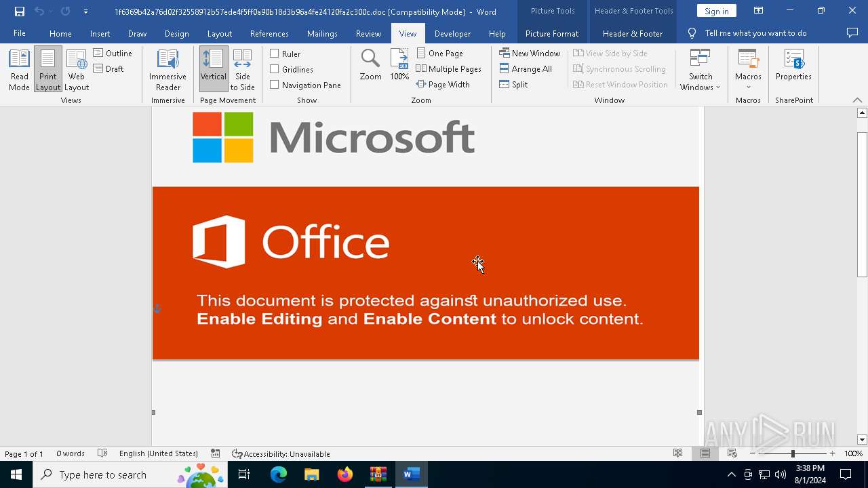Screen dimensions: 868x488
Task: Switch to the Home tab
Action: coord(60,33)
